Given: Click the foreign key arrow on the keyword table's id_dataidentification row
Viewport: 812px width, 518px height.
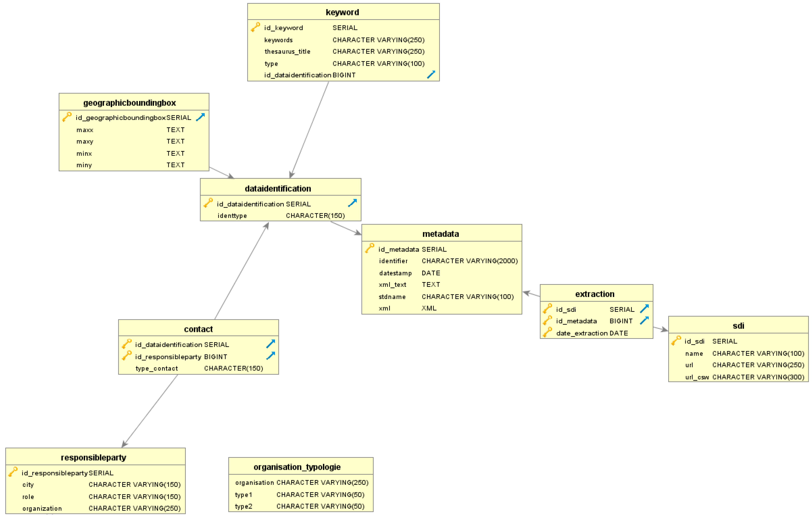Looking at the screenshot, I should 431,75.
